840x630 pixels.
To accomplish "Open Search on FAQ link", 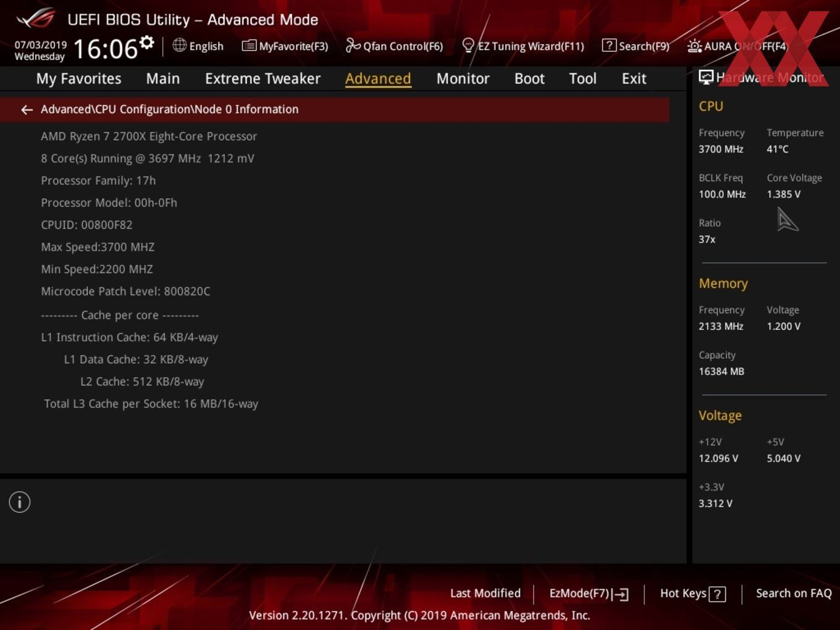I will [794, 593].
